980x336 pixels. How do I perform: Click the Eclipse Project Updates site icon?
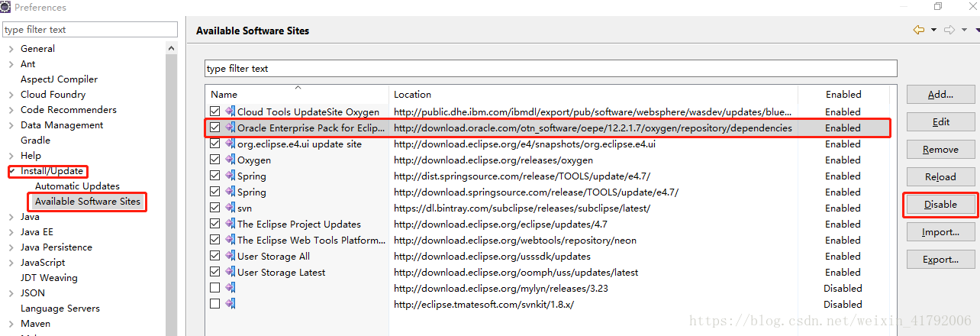(x=230, y=224)
